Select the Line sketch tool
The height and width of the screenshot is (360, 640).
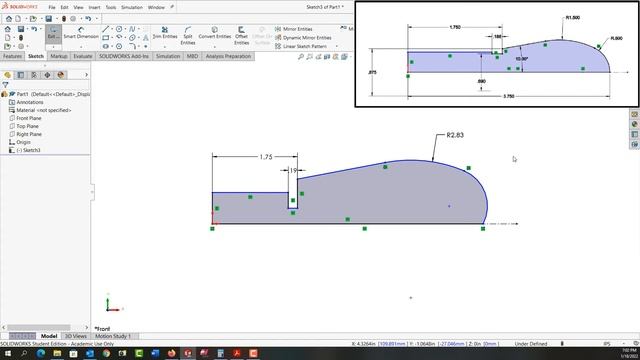pyautogui.click(x=106, y=29)
